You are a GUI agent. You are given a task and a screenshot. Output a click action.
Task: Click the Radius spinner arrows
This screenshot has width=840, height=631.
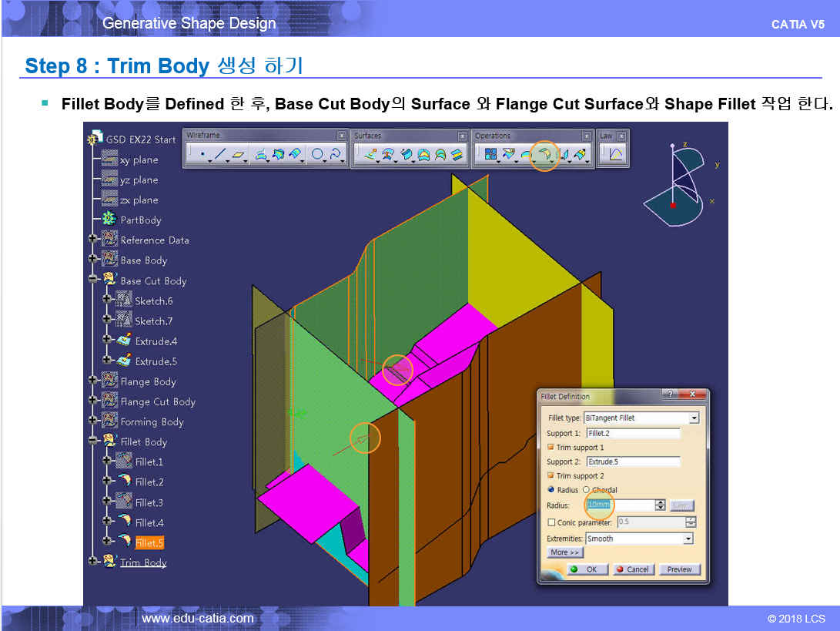click(x=661, y=505)
